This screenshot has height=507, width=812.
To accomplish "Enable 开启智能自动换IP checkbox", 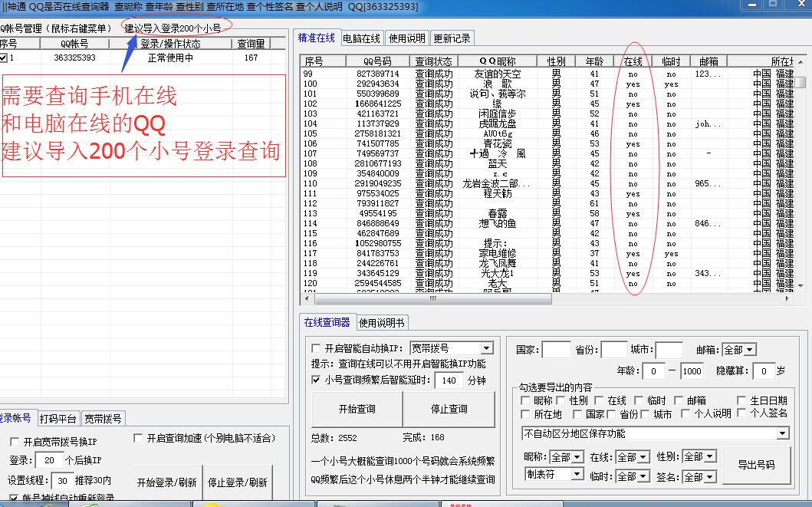I will tap(317, 348).
